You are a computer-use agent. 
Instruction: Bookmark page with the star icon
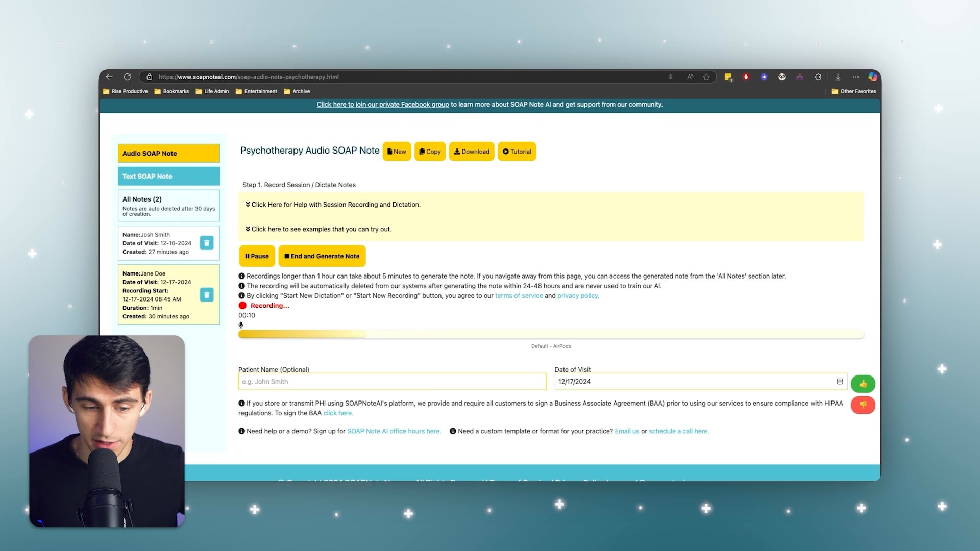pyautogui.click(x=706, y=77)
